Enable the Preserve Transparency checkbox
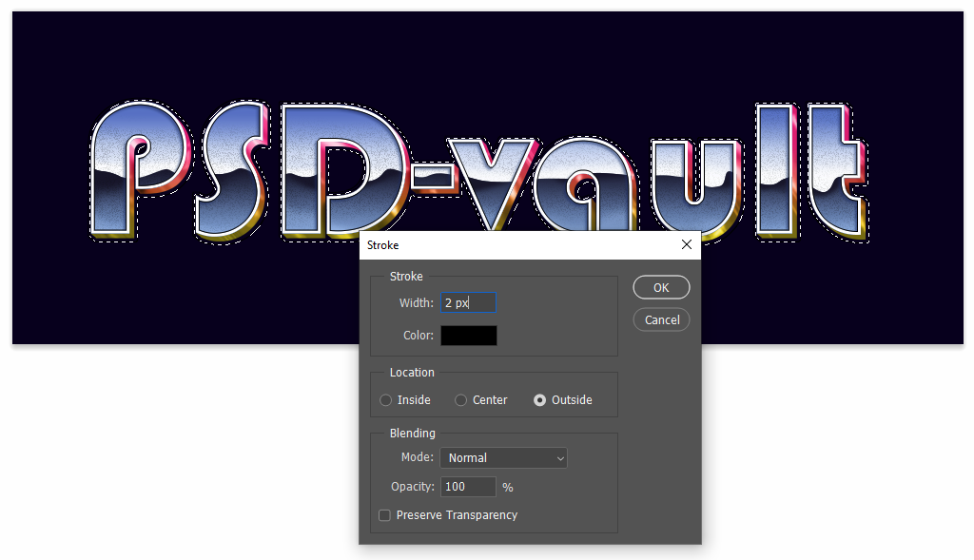 point(385,515)
